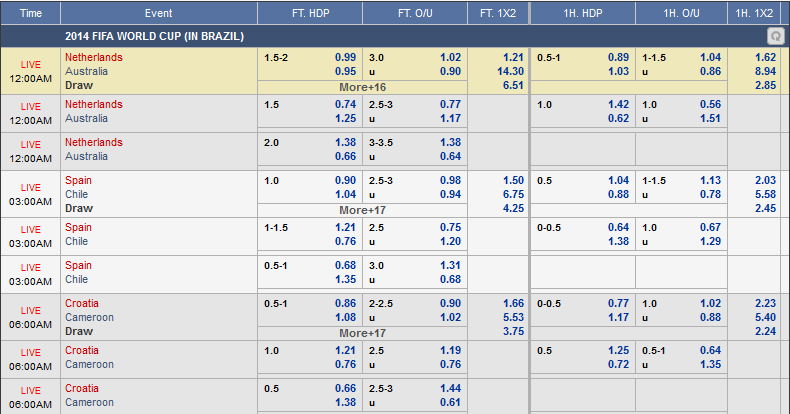
Task: Select Cameroon full-time win odds 5.53
Action: point(513,317)
